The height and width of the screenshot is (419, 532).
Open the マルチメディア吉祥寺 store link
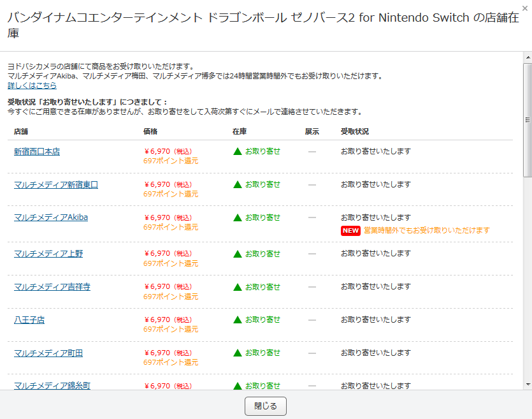[52, 287]
